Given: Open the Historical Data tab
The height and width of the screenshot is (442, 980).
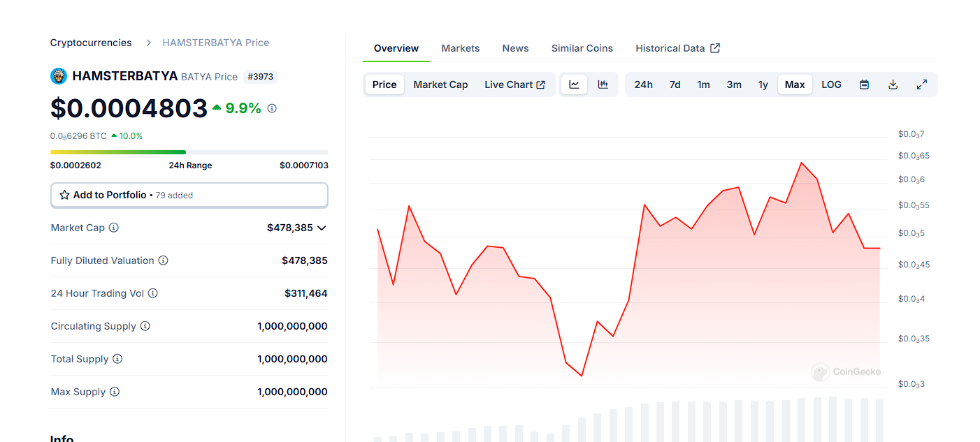Looking at the screenshot, I should tap(677, 48).
